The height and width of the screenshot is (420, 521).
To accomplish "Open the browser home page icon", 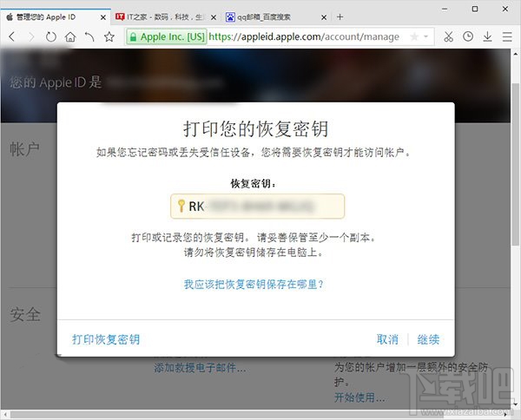I will [x=70, y=36].
